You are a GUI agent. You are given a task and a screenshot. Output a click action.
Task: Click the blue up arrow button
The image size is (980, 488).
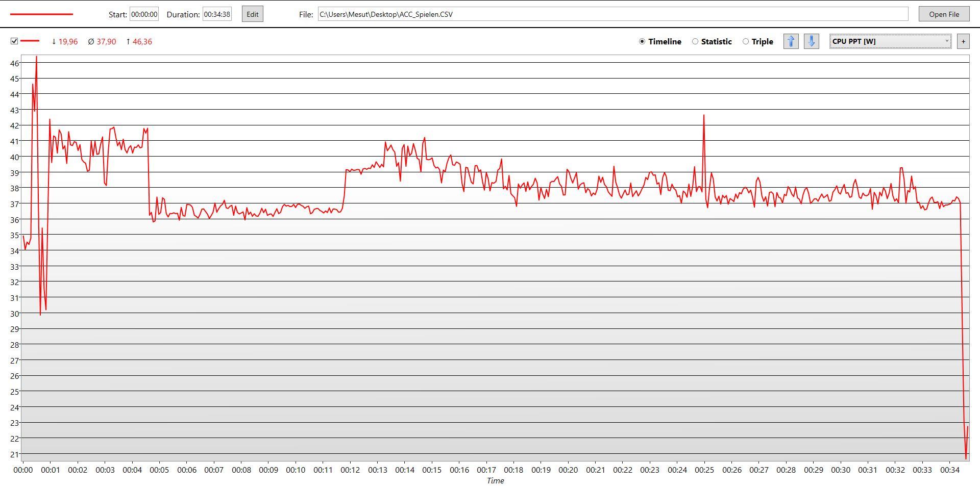click(x=791, y=41)
